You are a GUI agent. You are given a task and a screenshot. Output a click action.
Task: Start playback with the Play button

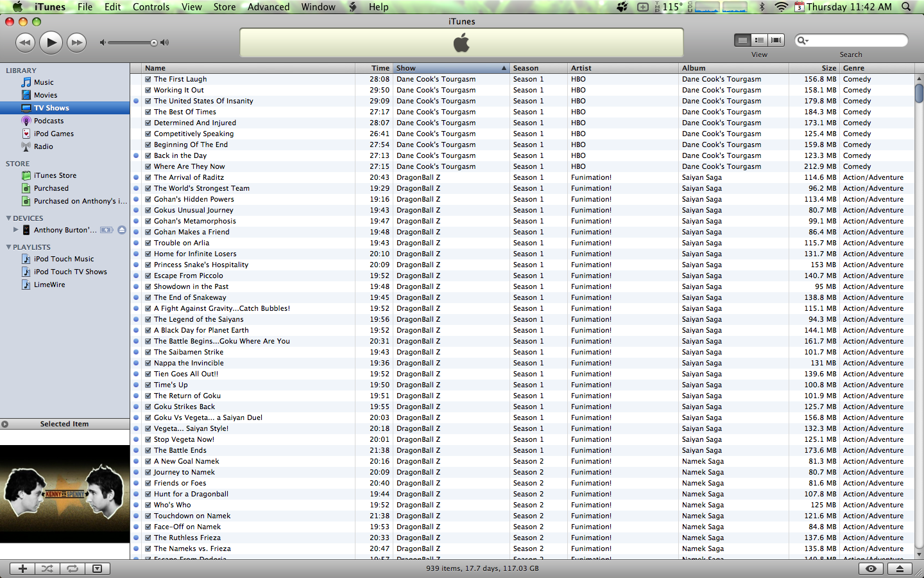[51, 43]
